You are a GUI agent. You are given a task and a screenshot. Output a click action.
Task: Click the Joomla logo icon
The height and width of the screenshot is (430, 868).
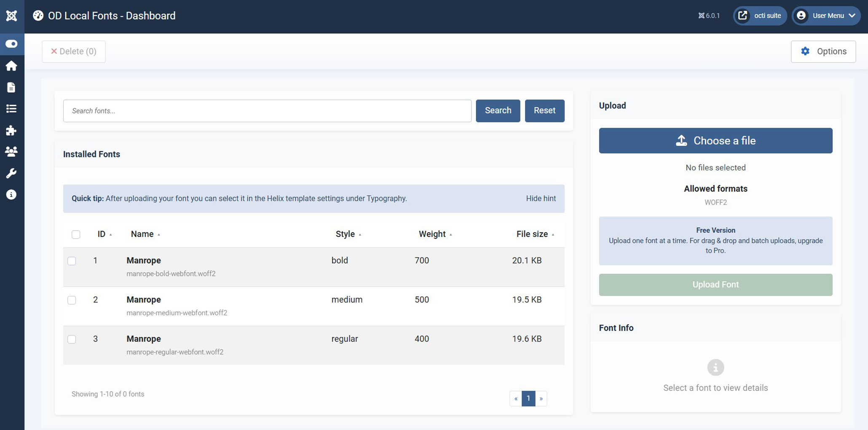pos(11,16)
